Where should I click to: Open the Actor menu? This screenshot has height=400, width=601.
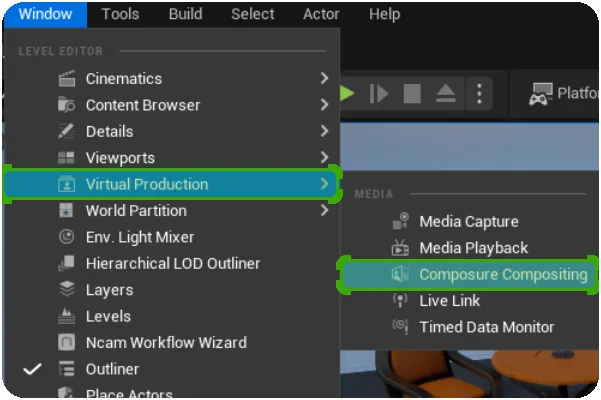321,14
